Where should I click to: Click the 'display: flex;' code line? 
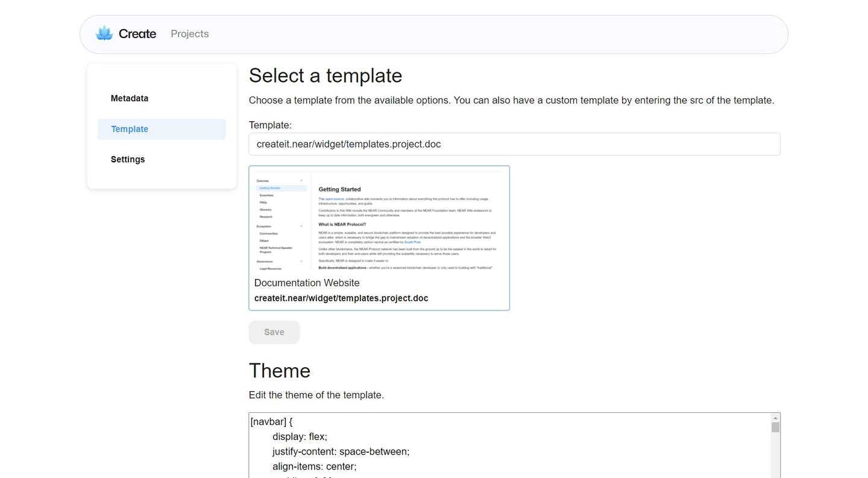[300, 436]
